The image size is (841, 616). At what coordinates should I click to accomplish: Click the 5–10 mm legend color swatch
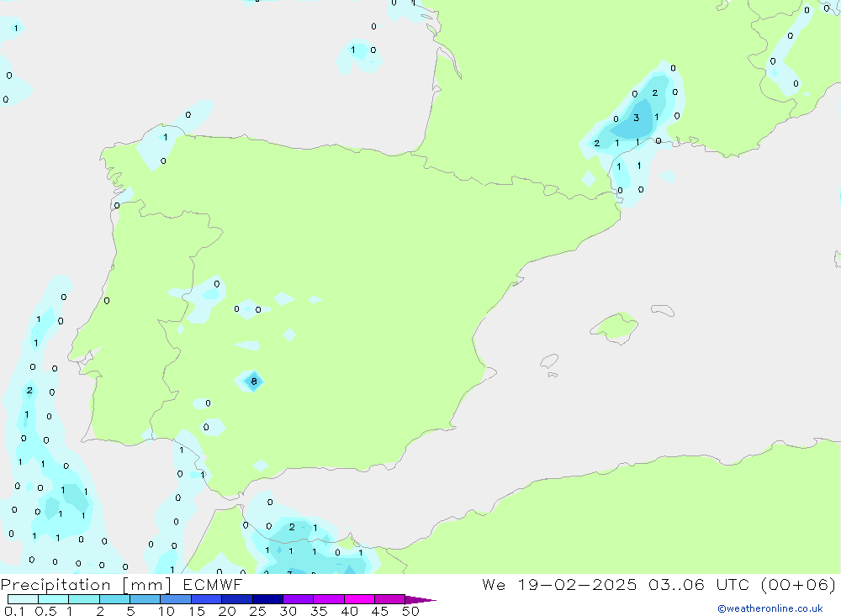click(x=145, y=599)
